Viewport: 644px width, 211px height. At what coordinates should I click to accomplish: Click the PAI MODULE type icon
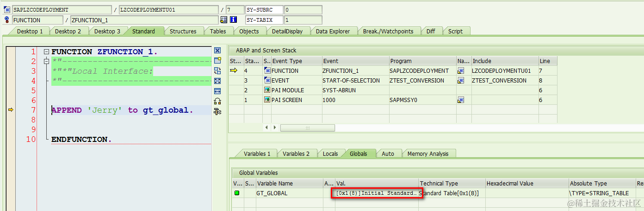[x=267, y=90]
